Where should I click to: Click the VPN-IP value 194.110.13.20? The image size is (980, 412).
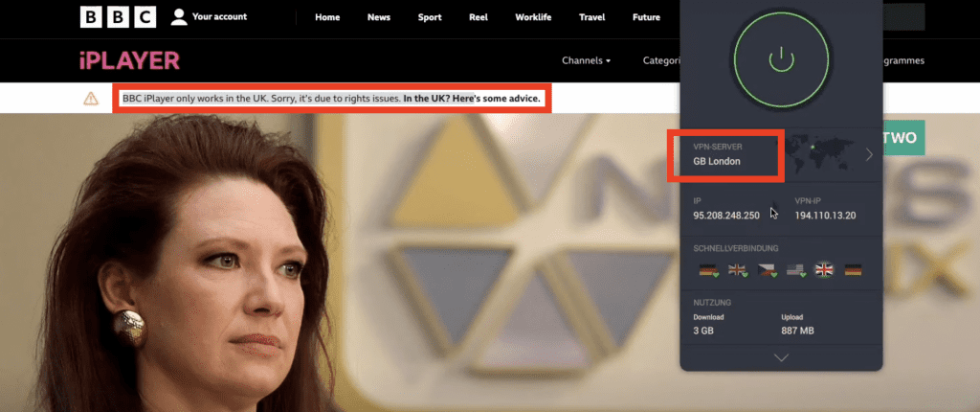(x=825, y=216)
